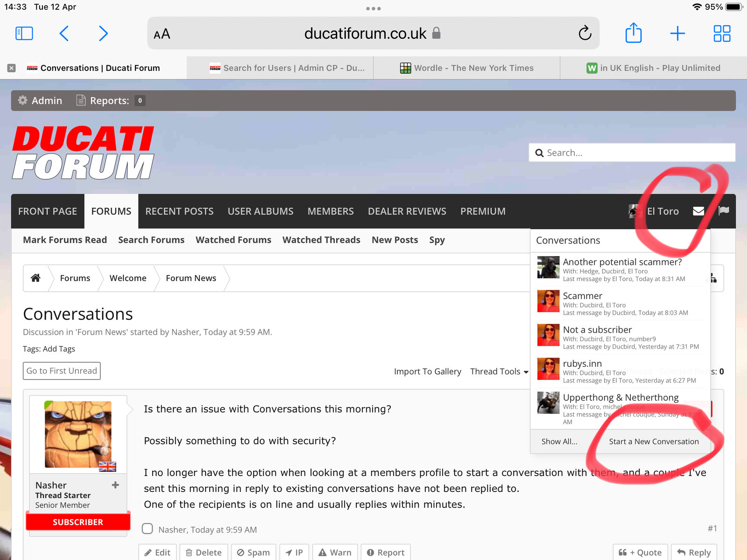Click the ducatiforum.co.uk address bar
This screenshot has height=560, width=747.
pyautogui.click(x=373, y=33)
